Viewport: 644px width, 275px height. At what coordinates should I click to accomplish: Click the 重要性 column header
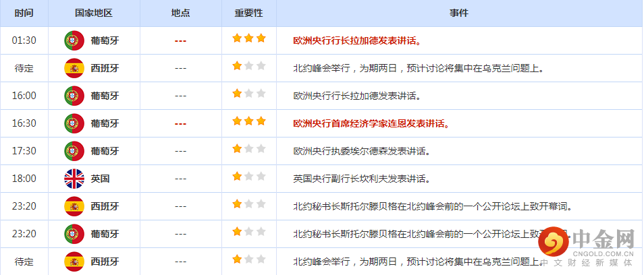[248, 13]
